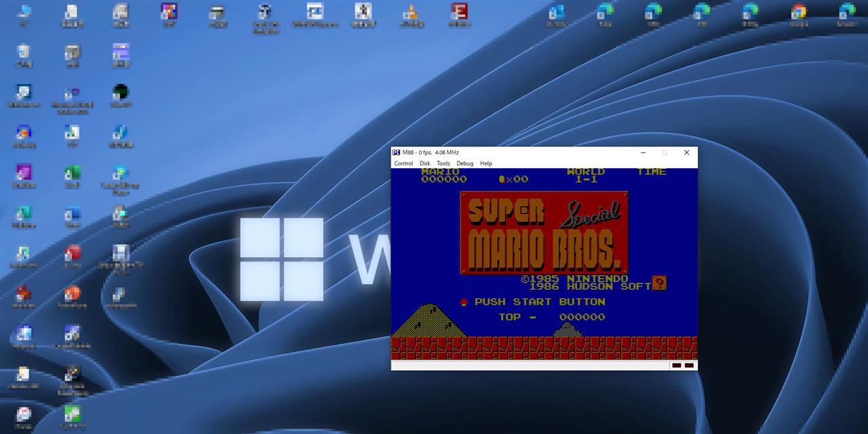Click the "PUSH START BUTTON" text

(540, 302)
